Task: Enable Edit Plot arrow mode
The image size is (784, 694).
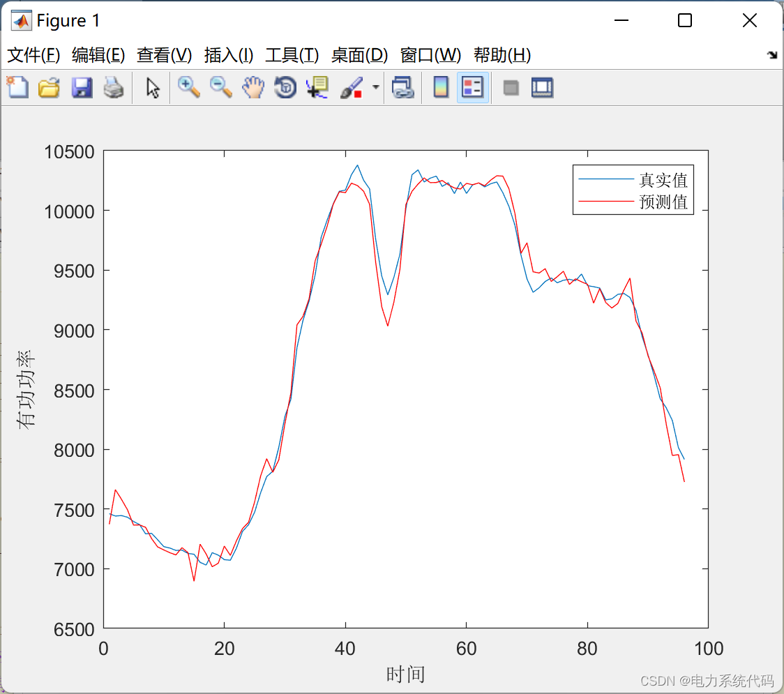Action: coord(153,88)
